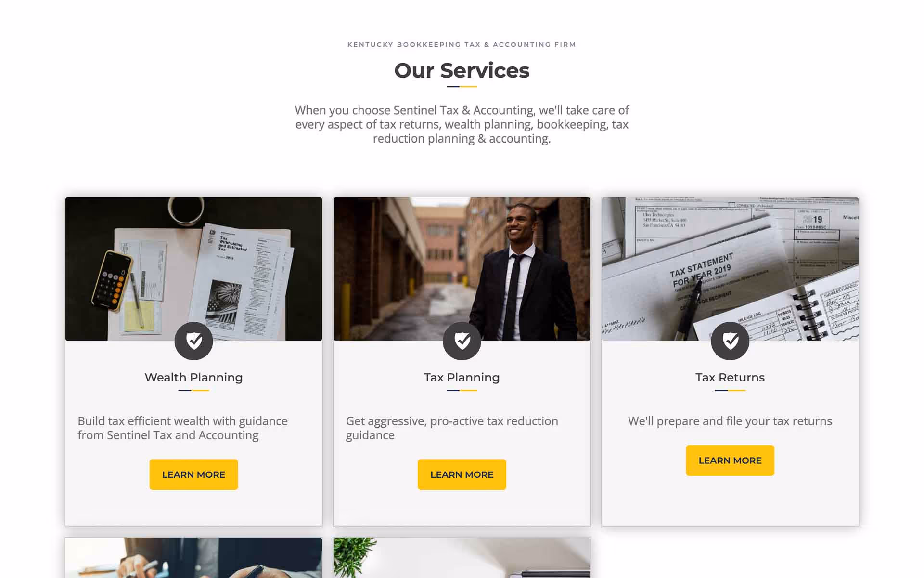Click the Build tax efficient wealth description
The height and width of the screenshot is (578, 924).
tap(183, 428)
